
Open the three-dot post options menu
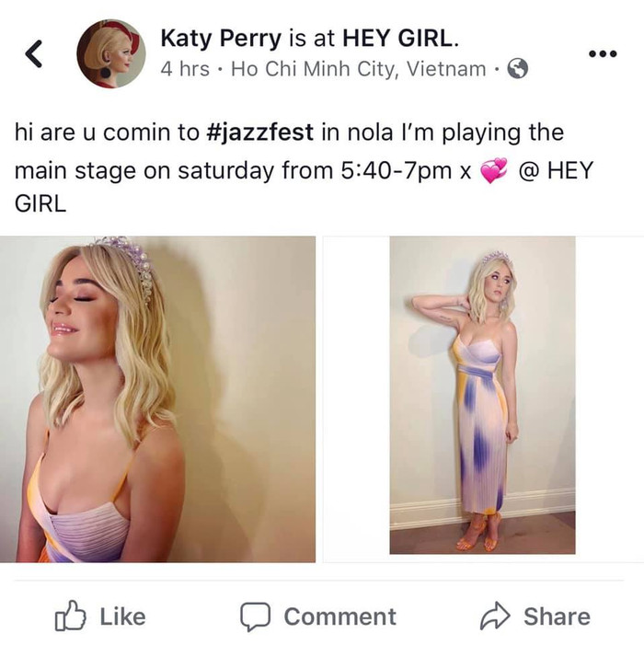click(x=603, y=53)
